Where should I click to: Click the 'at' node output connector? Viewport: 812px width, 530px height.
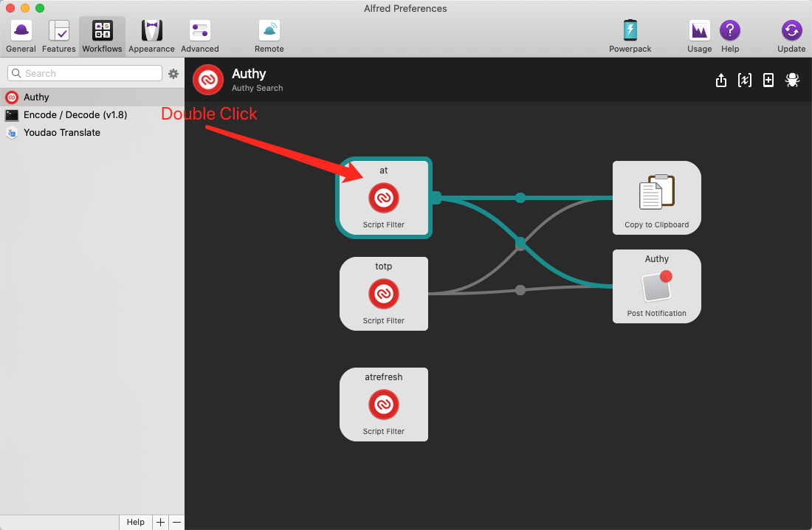pyautogui.click(x=436, y=198)
